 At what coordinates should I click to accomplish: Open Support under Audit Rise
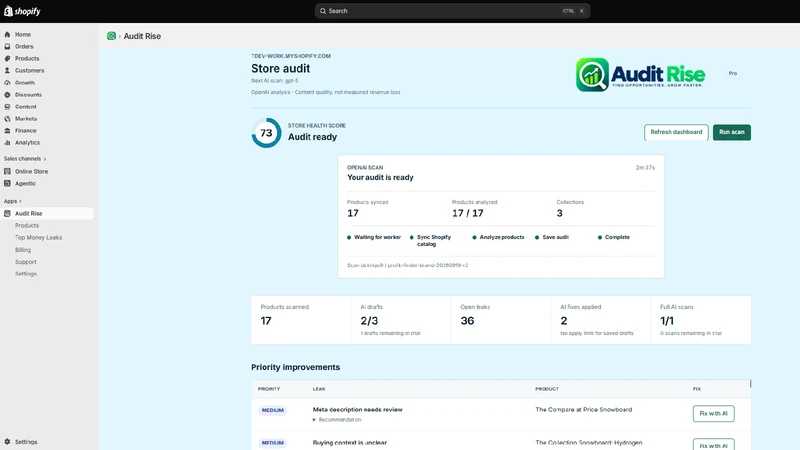click(26, 262)
